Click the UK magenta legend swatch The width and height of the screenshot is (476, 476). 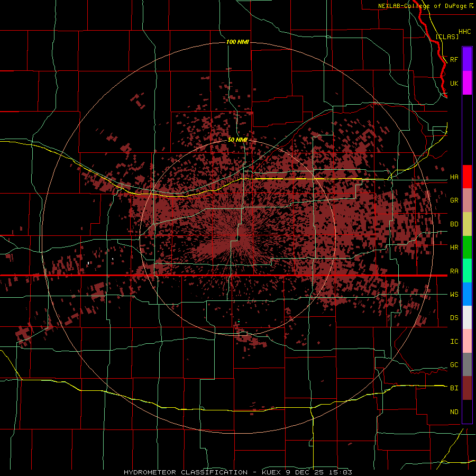467,83
